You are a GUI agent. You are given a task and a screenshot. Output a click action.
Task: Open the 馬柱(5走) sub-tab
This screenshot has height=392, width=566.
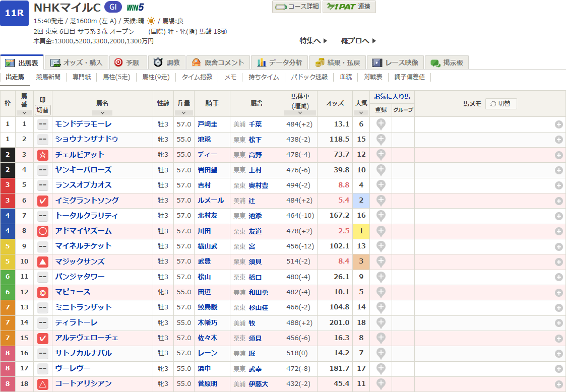click(x=116, y=77)
